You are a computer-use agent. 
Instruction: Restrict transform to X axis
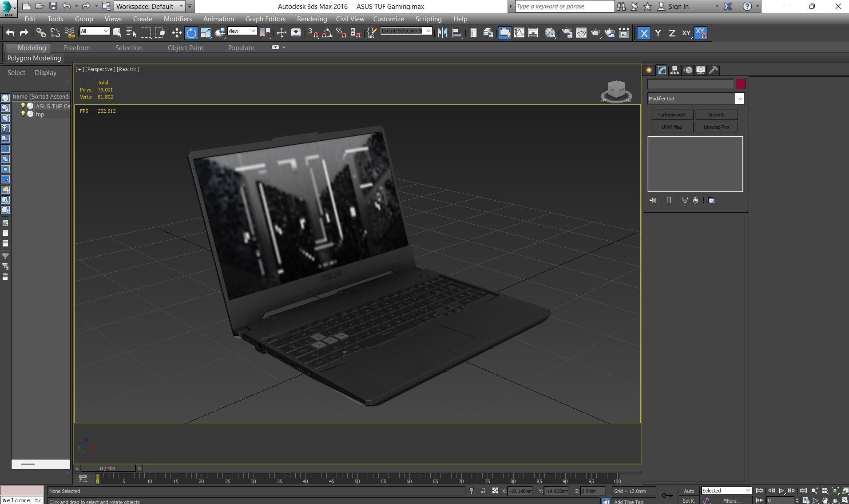pyautogui.click(x=644, y=33)
